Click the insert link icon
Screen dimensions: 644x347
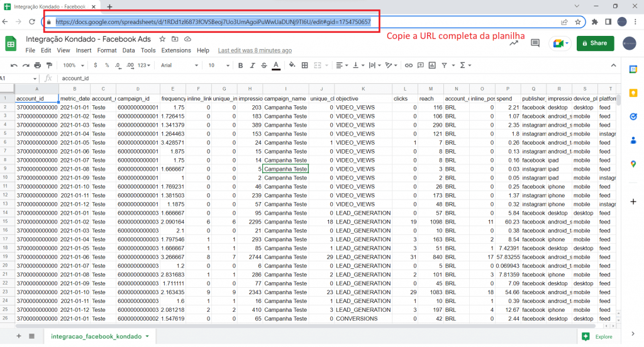409,65
